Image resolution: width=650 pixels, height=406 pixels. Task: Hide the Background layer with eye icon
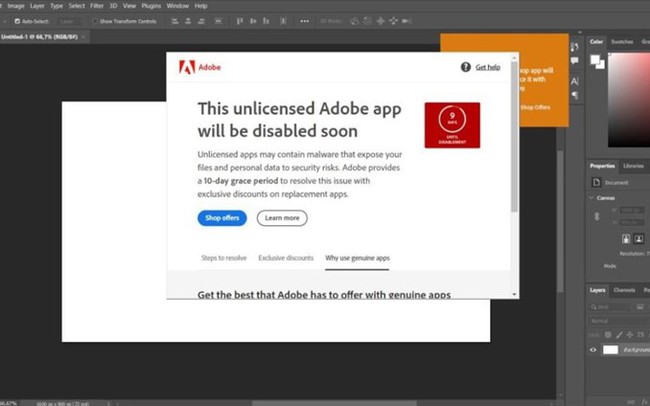coord(593,350)
